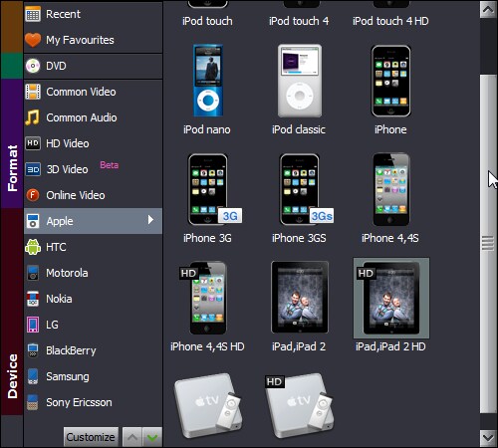Click the HTC android robot icon
The image size is (498, 448).
click(x=33, y=247)
